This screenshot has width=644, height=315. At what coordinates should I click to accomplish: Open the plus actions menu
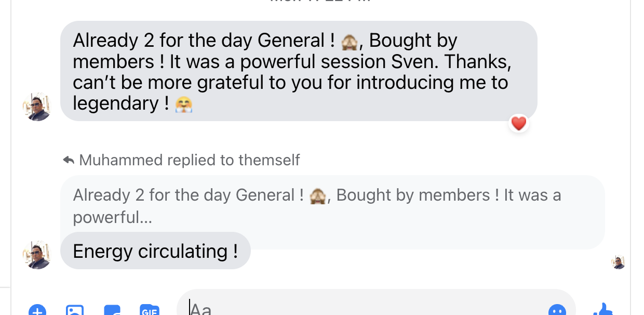point(38,311)
